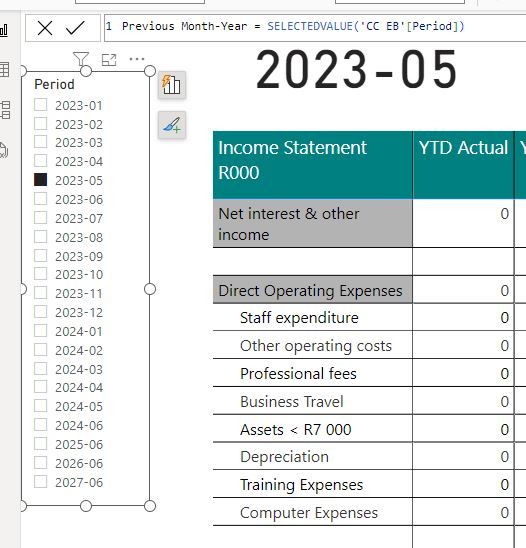Check the 2023-12 period
Screen dimensions: 526x548
41,312
